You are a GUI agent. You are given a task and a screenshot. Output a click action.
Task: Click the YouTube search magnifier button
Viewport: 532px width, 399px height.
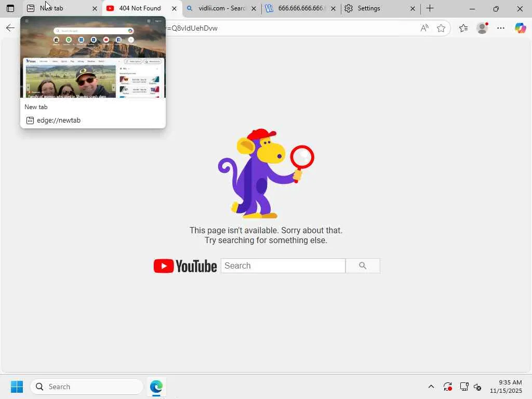click(x=363, y=265)
